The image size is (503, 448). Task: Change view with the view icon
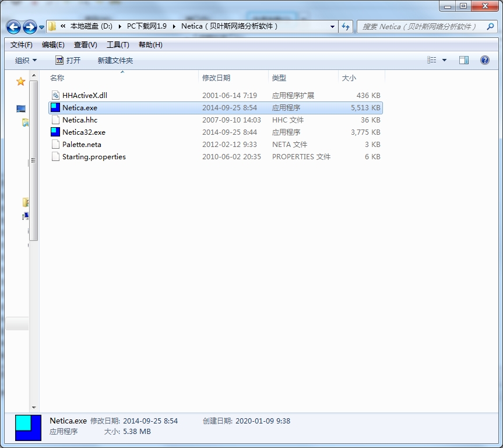point(432,60)
